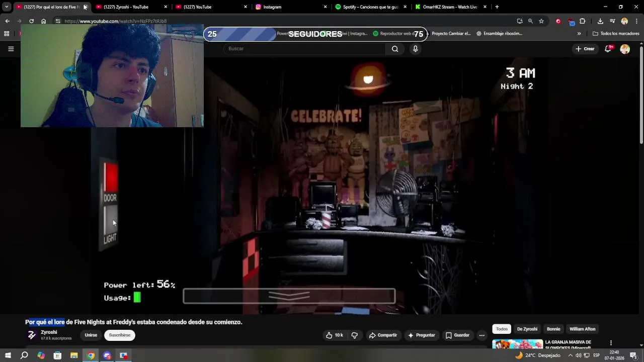Viewport: 644px width, 362px height.
Task: Click the Unirse button
Action: [x=91, y=335]
